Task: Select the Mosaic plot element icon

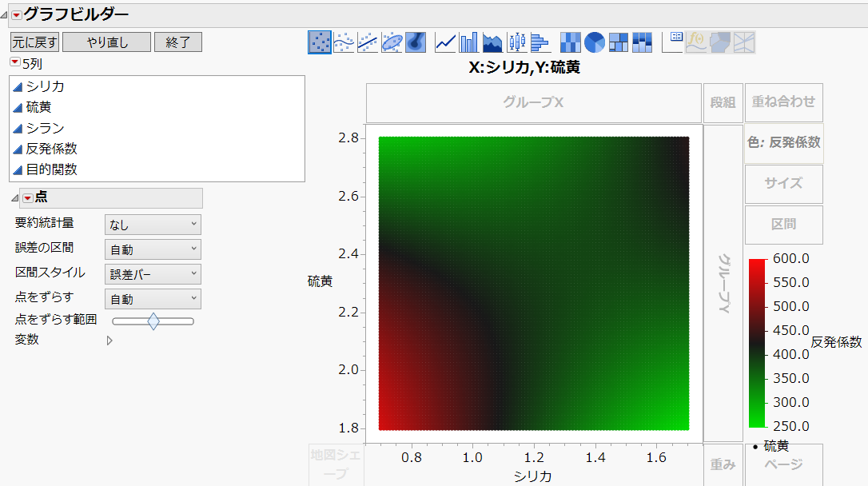Action: tap(642, 42)
